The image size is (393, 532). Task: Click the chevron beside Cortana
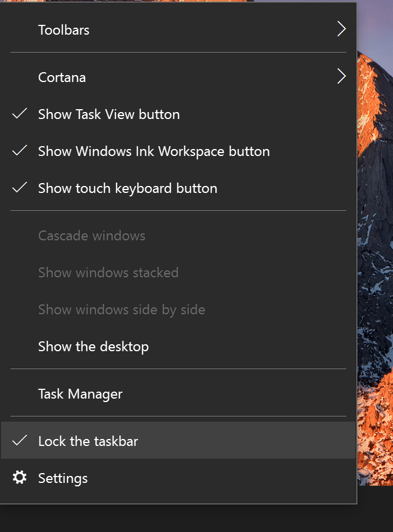(342, 76)
